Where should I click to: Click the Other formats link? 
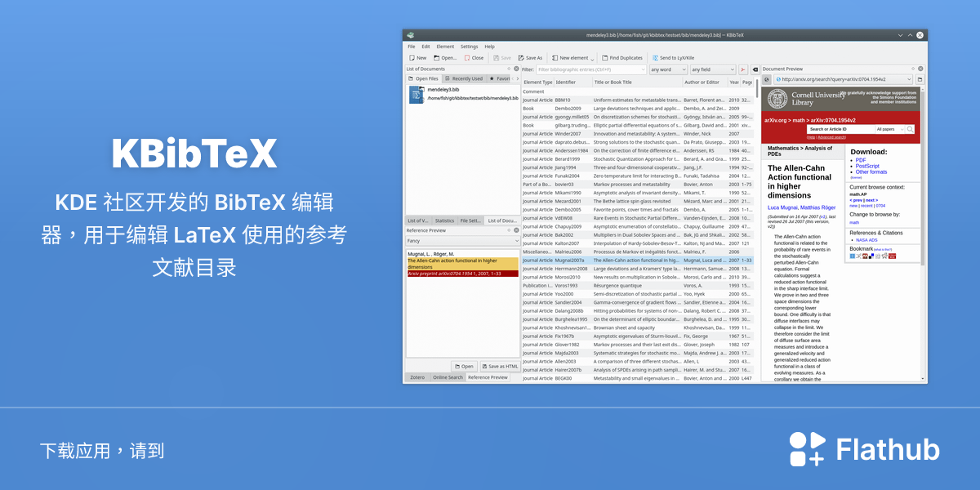pos(871,172)
